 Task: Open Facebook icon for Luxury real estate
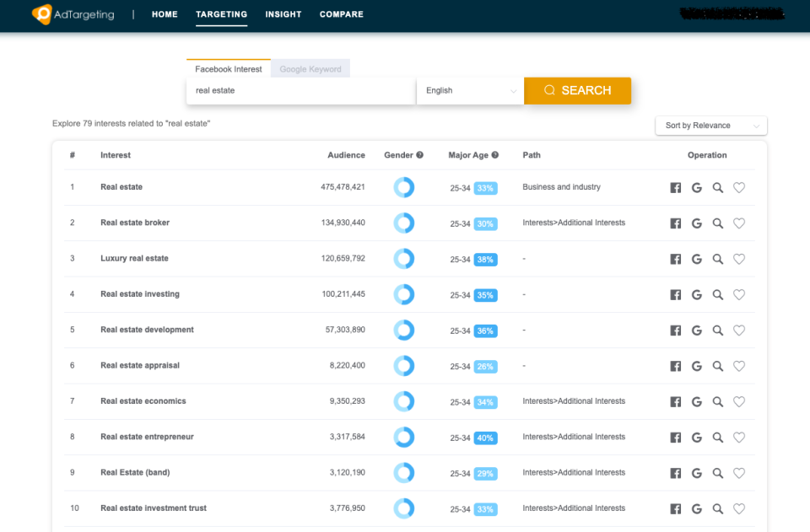point(675,259)
